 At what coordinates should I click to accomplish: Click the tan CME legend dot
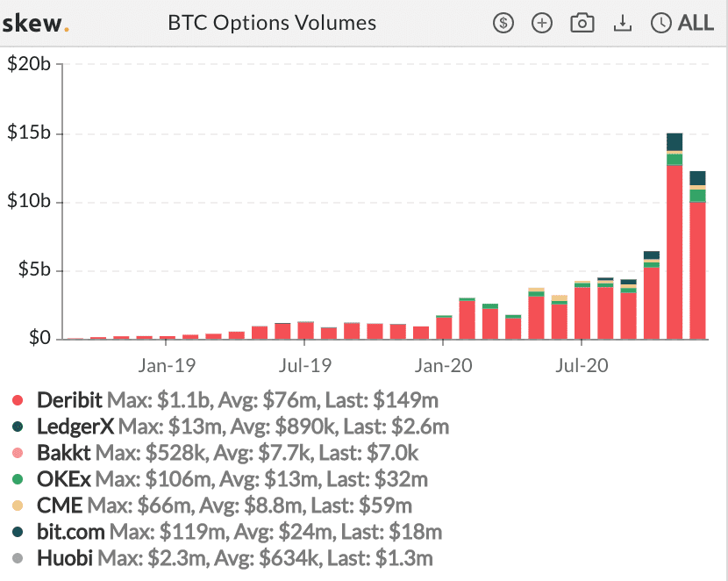pyautogui.click(x=18, y=506)
